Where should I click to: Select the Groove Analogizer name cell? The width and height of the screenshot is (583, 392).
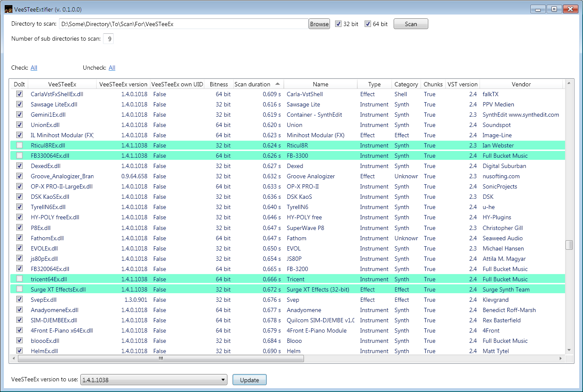311,176
